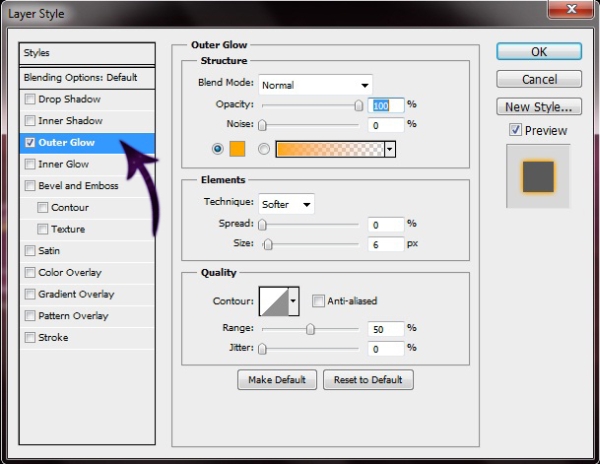Click the orange glow color swatch

[237, 149]
